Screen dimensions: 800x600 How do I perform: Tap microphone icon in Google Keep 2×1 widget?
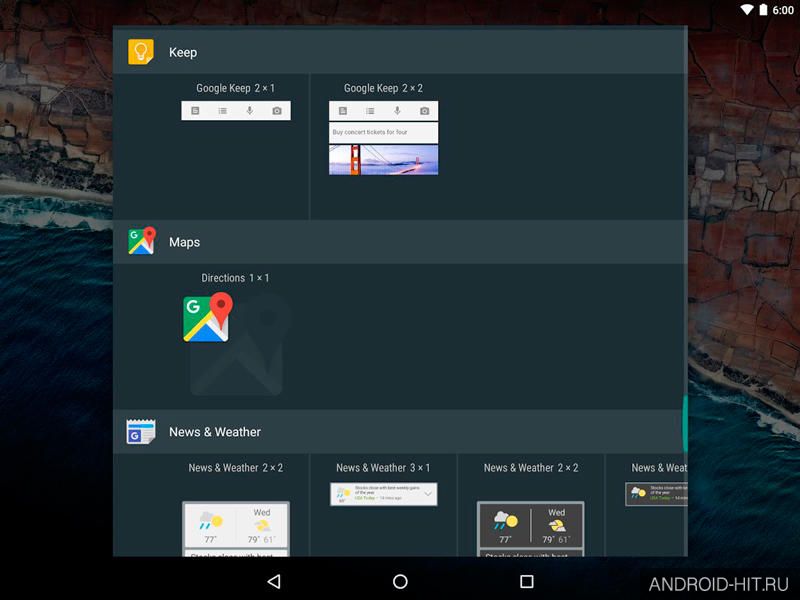(249, 110)
